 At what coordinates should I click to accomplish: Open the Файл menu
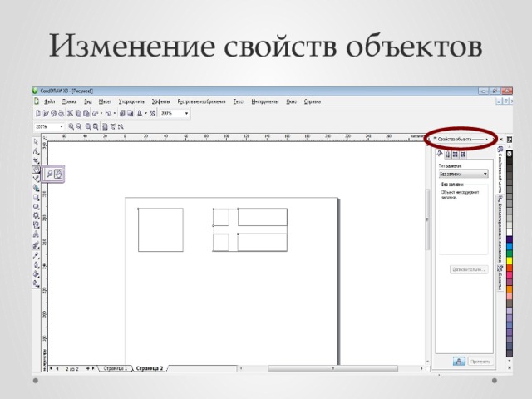(50, 101)
